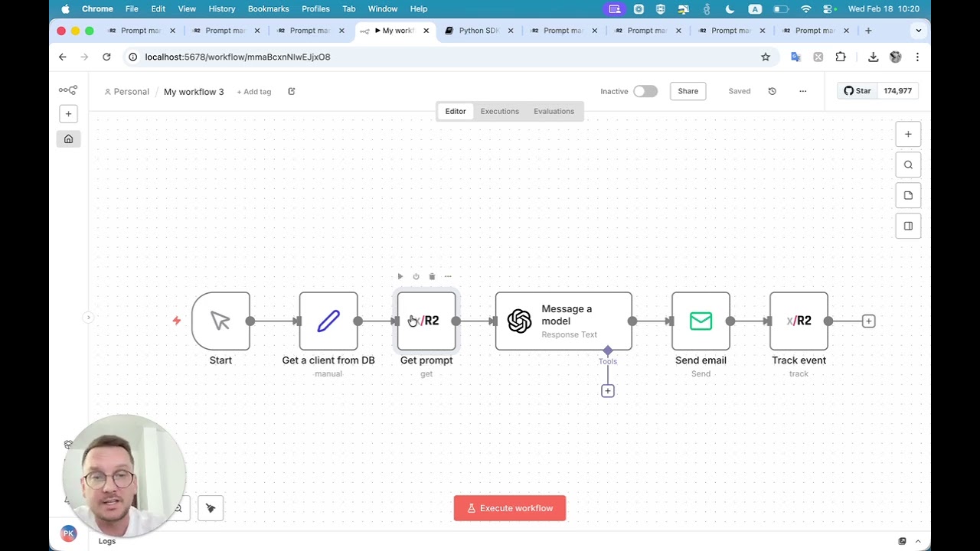980x551 pixels.
Task: Click the canvas add node plus button
Action: click(x=908, y=134)
